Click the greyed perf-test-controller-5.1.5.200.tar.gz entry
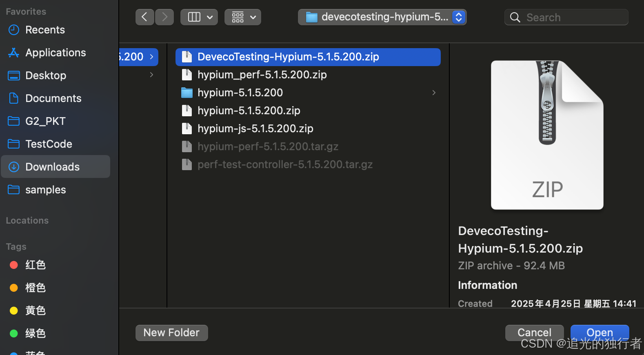644x355 pixels. 308,164
